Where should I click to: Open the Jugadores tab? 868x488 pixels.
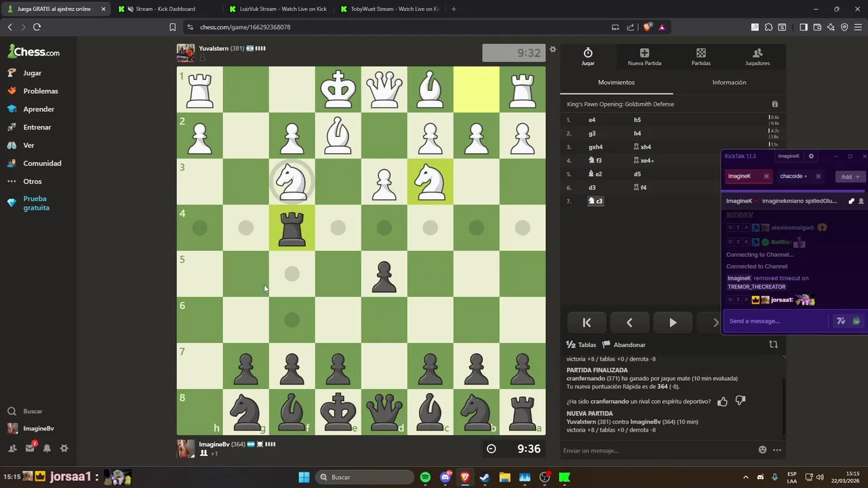[x=757, y=57]
